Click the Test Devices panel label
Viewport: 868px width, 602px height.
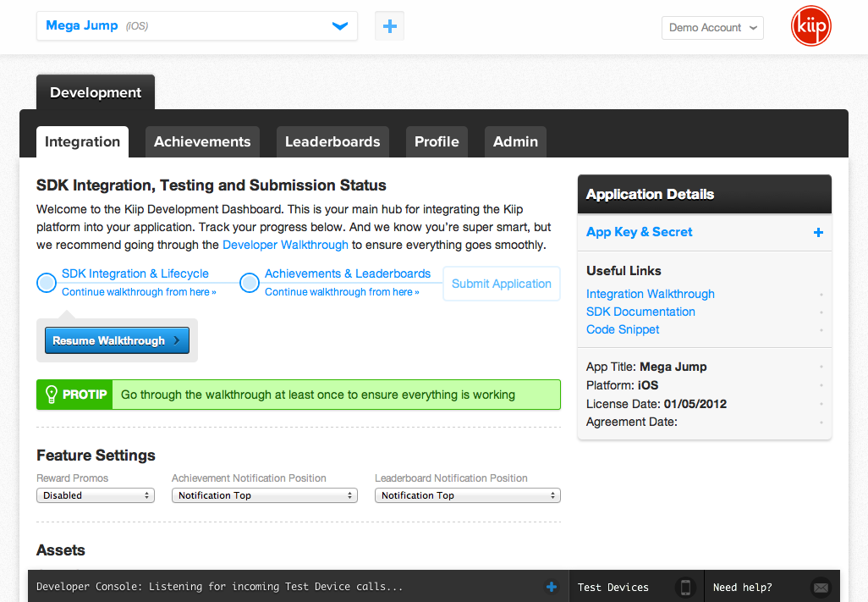(x=613, y=587)
